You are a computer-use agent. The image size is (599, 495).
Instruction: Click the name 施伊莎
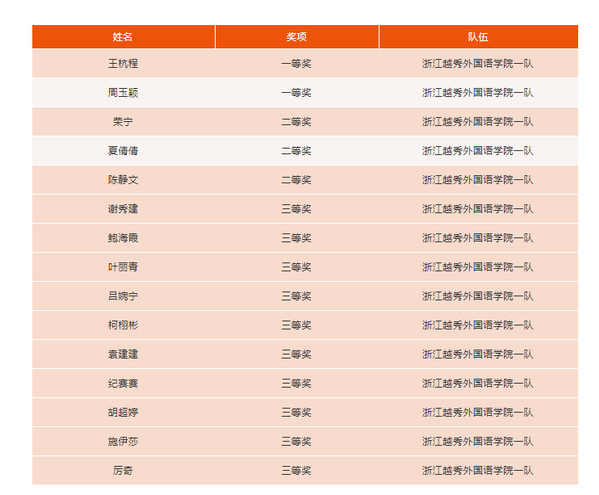click(x=123, y=441)
